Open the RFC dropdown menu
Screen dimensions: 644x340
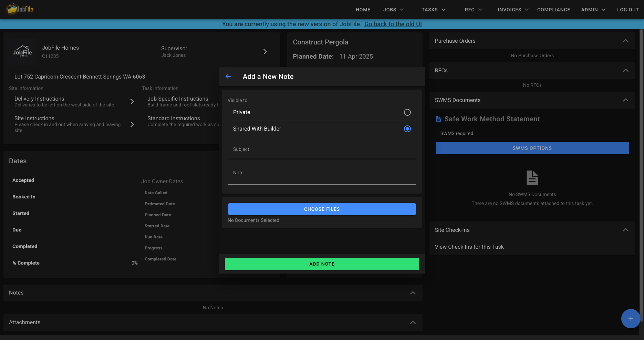[473, 10]
